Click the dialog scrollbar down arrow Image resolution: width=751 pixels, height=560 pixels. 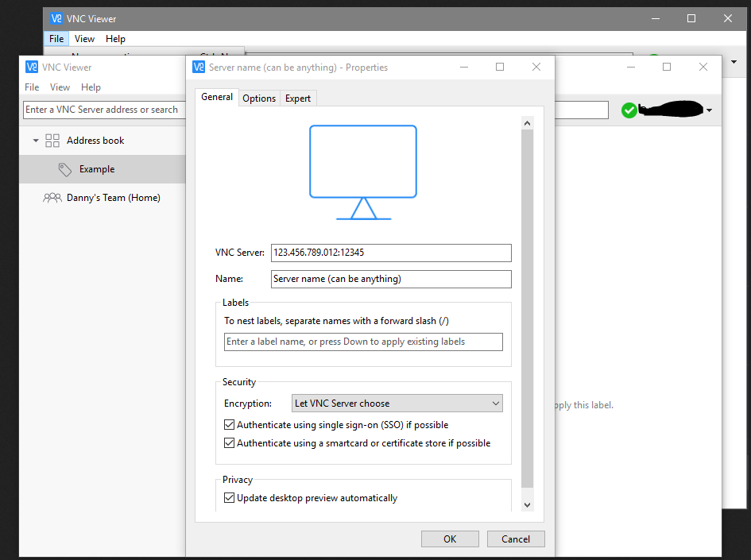coord(528,505)
